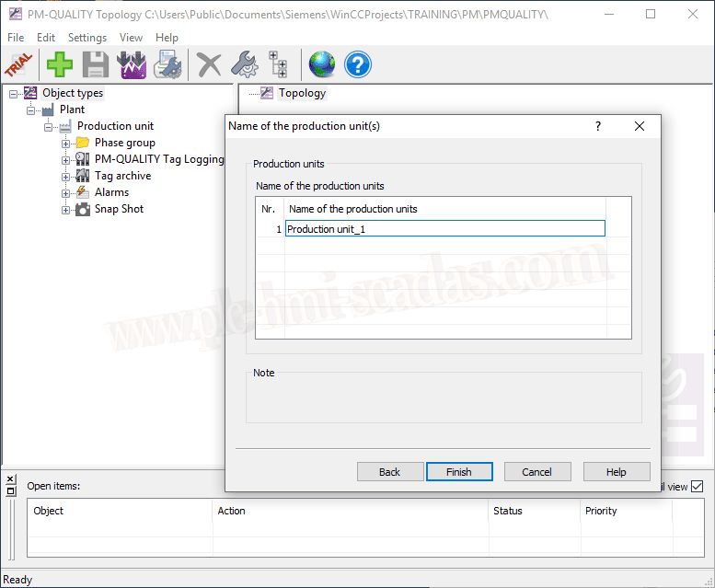Expand the Tag archive tree node

(x=66, y=177)
